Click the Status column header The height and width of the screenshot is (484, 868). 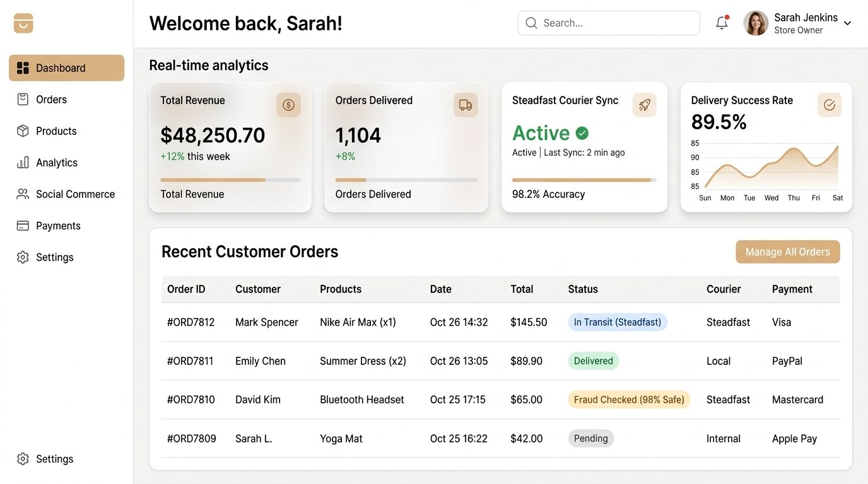(x=583, y=289)
